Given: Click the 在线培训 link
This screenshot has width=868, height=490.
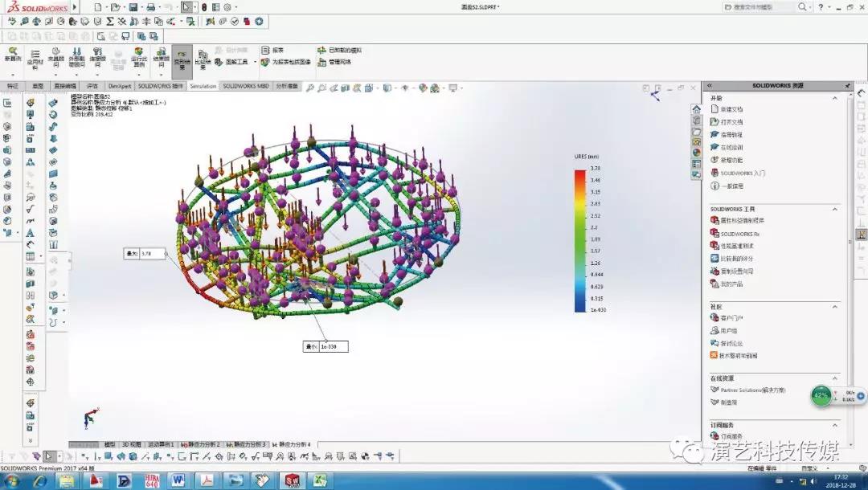Looking at the screenshot, I should (727, 148).
